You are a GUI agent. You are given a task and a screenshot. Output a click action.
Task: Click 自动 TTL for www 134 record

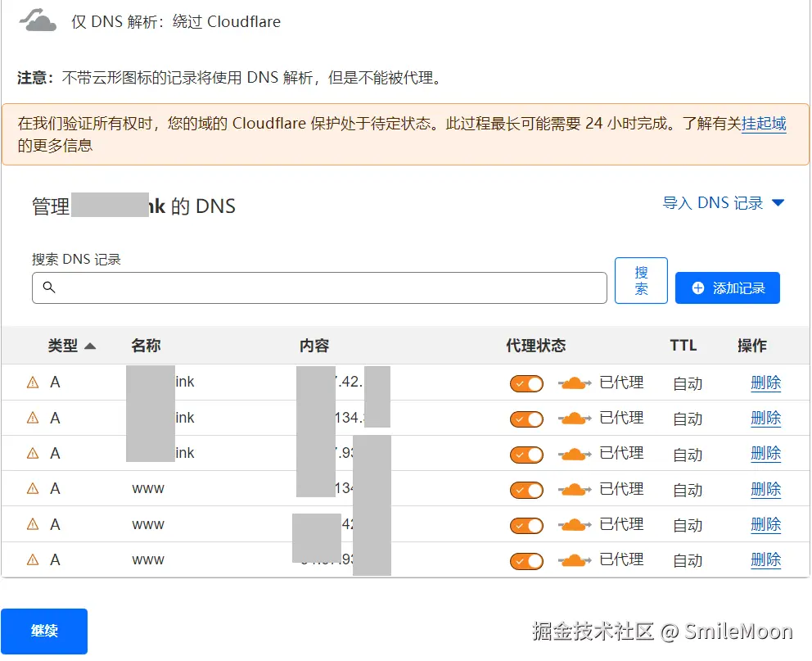tap(688, 490)
